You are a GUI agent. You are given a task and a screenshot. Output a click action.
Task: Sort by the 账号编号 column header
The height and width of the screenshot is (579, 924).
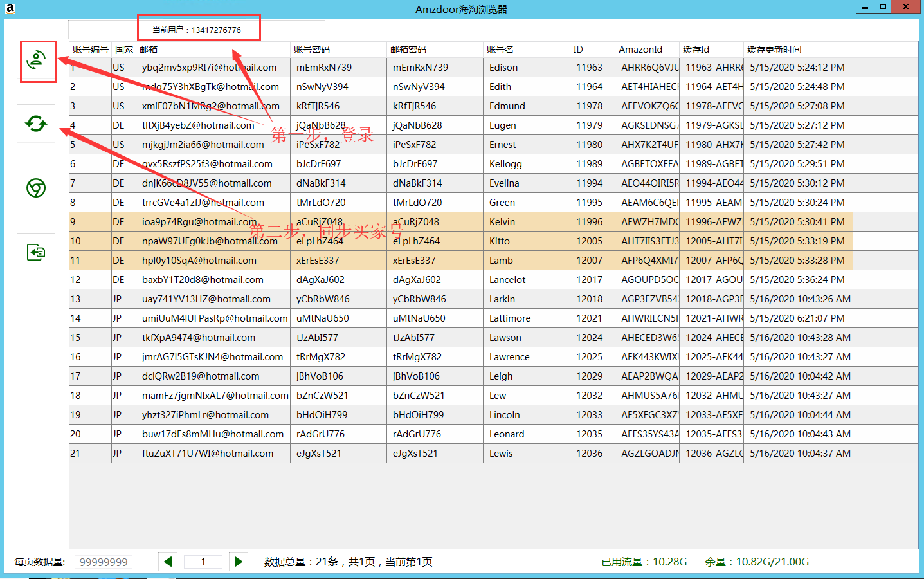tap(90, 50)
